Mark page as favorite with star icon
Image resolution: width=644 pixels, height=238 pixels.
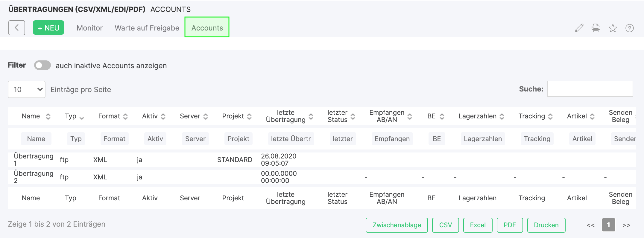(x=613, y=28)
